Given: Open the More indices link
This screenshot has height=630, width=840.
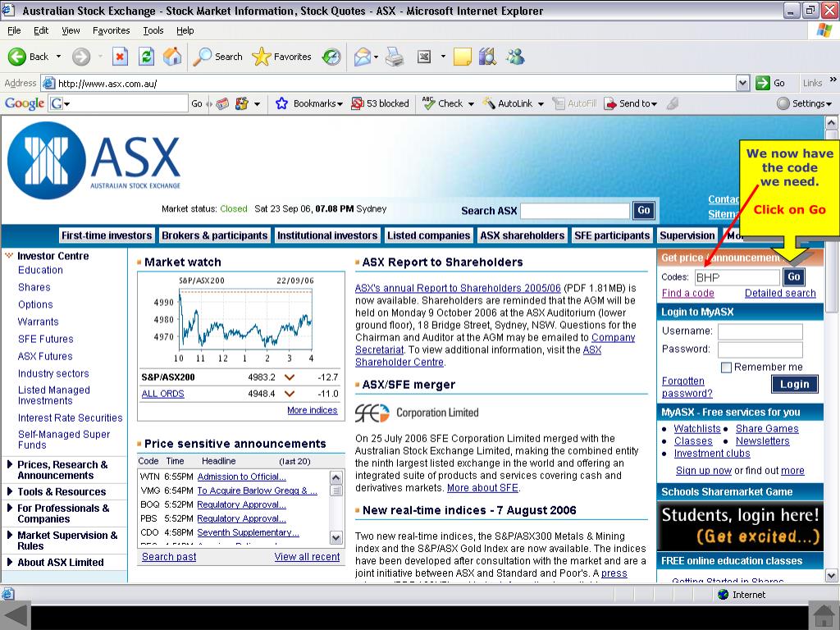Looking at the screenshot, I should click(x=313, y=410).
